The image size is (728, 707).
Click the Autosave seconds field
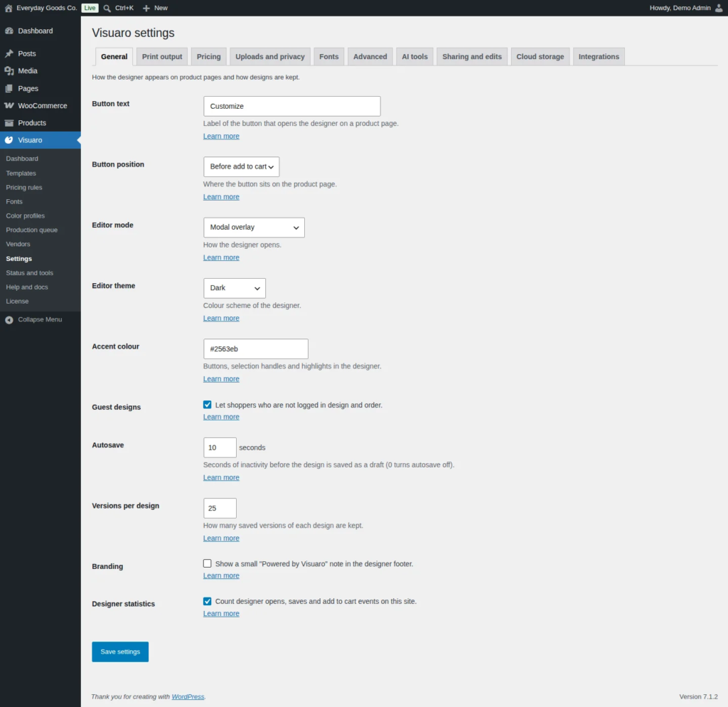click(220, 447)
